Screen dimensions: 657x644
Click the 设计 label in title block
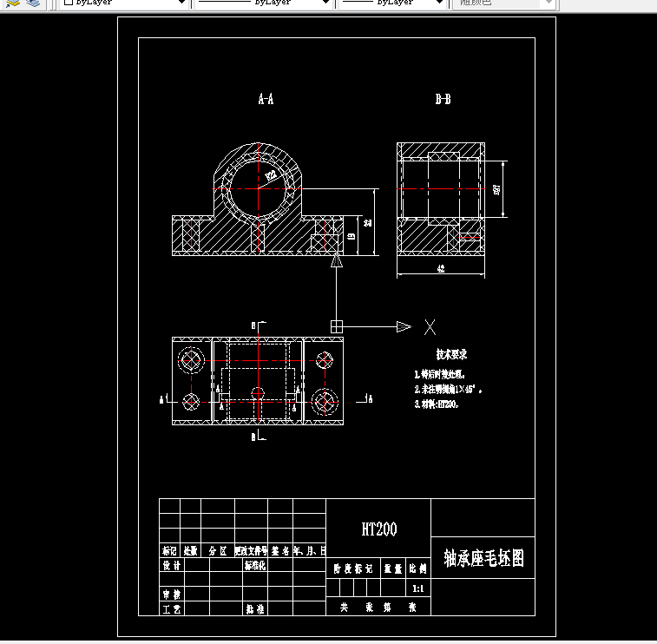pyautogui.click(x=171, y=565)
